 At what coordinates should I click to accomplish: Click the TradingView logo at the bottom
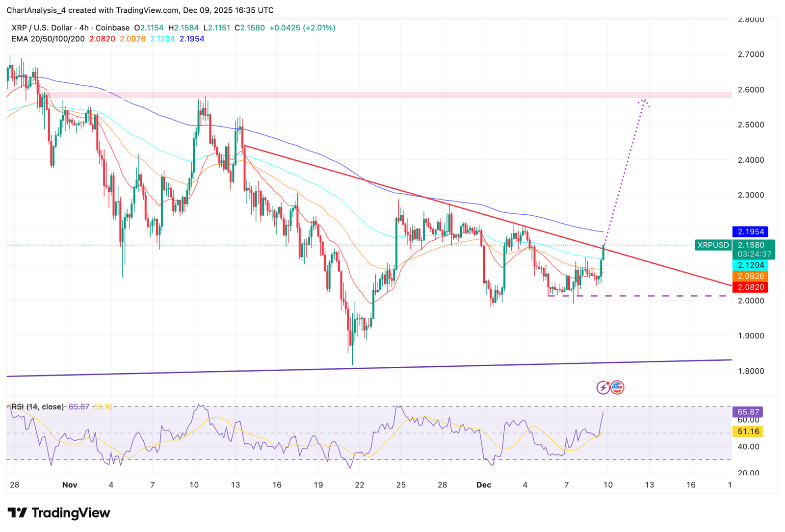pos(59,513)
